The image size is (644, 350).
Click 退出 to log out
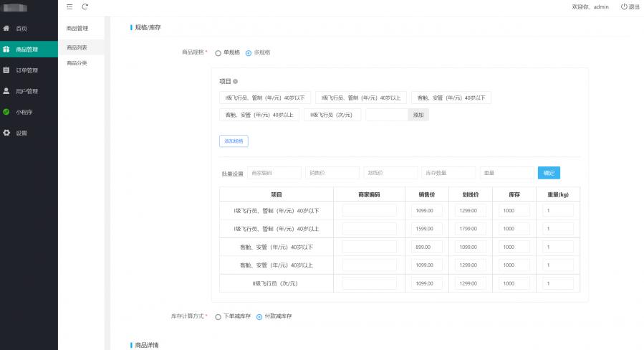tap(630, 6)
